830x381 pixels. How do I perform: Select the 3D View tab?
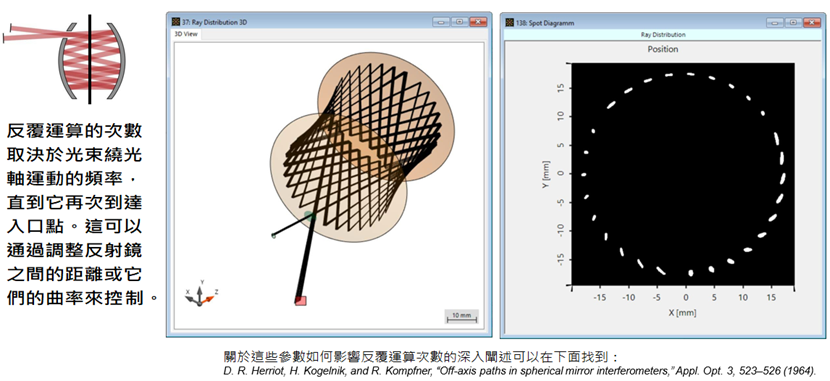tap(187, 34)
